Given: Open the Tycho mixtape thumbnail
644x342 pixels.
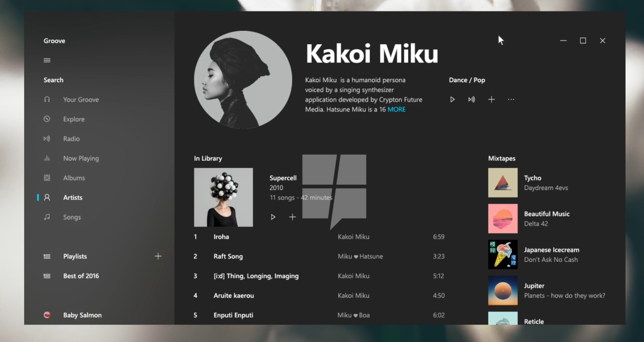Looking at the screenshot, I should (x=503, y=182).
